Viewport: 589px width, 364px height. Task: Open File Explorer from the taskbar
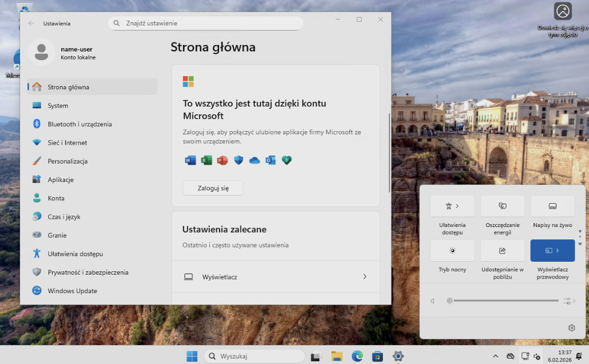pos(337,356)
